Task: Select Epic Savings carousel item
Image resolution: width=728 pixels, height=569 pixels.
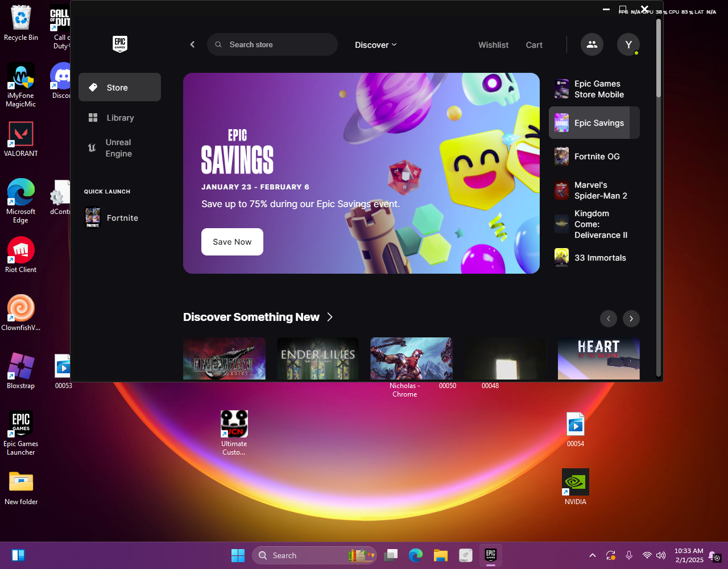Action: [594, 123]
